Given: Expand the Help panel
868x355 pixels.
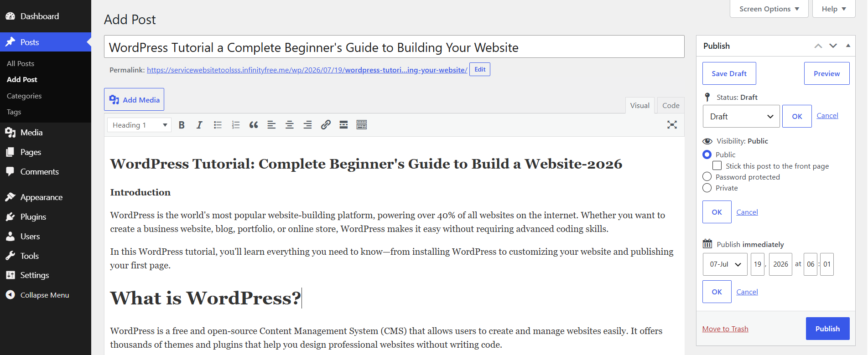Looking at the screenshot, I should (834, 9).
